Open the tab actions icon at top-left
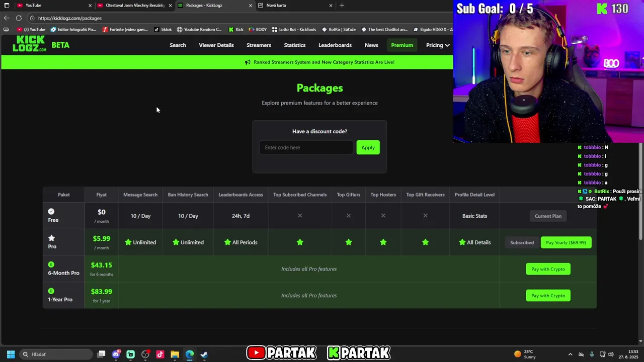Viewport: 644px width, 362px height. [7, 6]
